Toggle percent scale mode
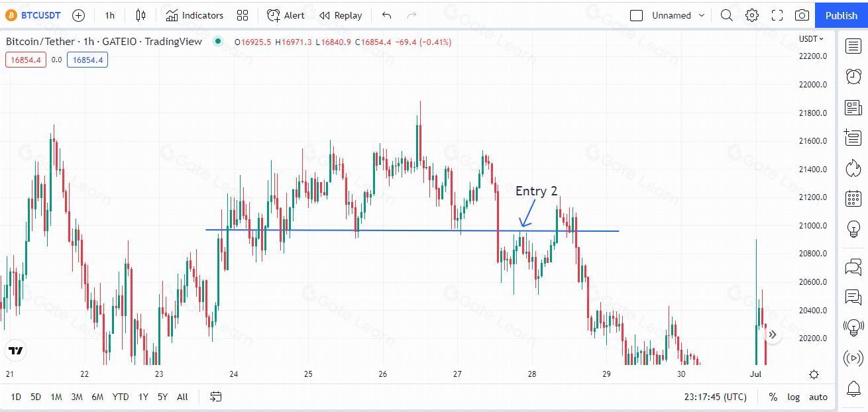Screen dimensions: 868x412 click(773, 397)
